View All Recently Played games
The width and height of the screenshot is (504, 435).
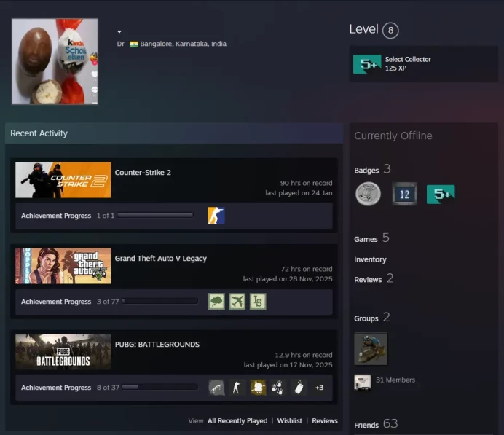point(237,421)
